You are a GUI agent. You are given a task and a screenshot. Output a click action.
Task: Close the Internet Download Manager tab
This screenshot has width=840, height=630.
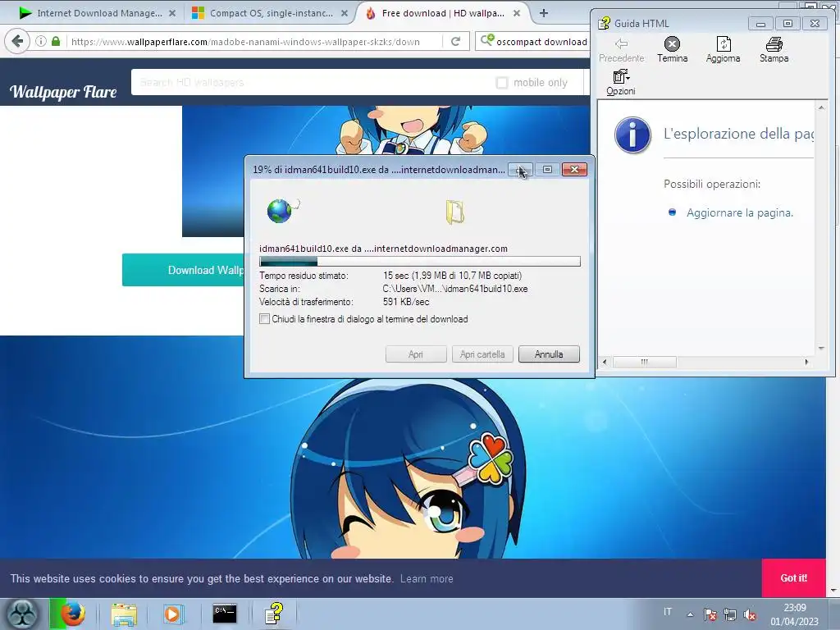pyautogui.click(x=172, y=13)
